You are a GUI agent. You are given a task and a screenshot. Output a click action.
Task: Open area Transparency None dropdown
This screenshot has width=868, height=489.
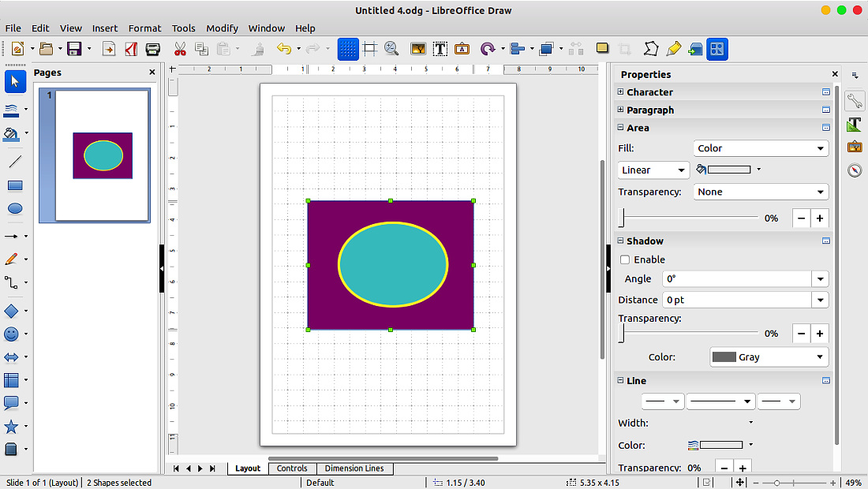[x=761, y=192]
